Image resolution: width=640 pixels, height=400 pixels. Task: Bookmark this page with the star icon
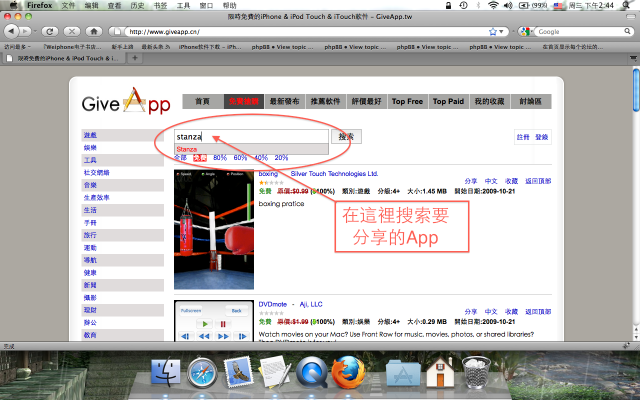[493, 31]
